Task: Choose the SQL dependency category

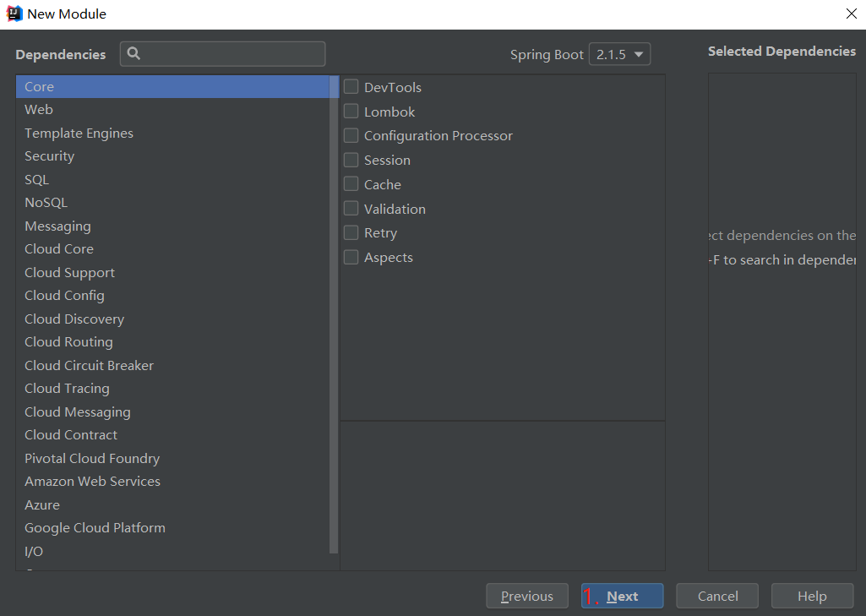Action: pos(37,180)
